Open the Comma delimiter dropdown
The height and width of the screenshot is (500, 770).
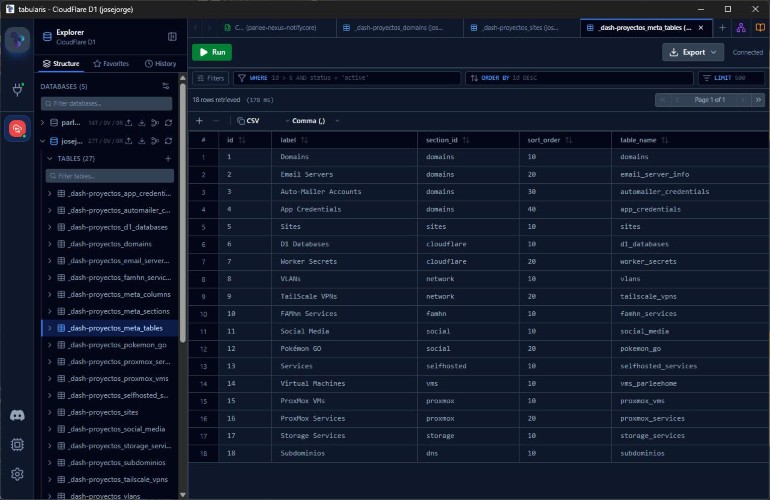pyautogui.click(x=312, y=121)
